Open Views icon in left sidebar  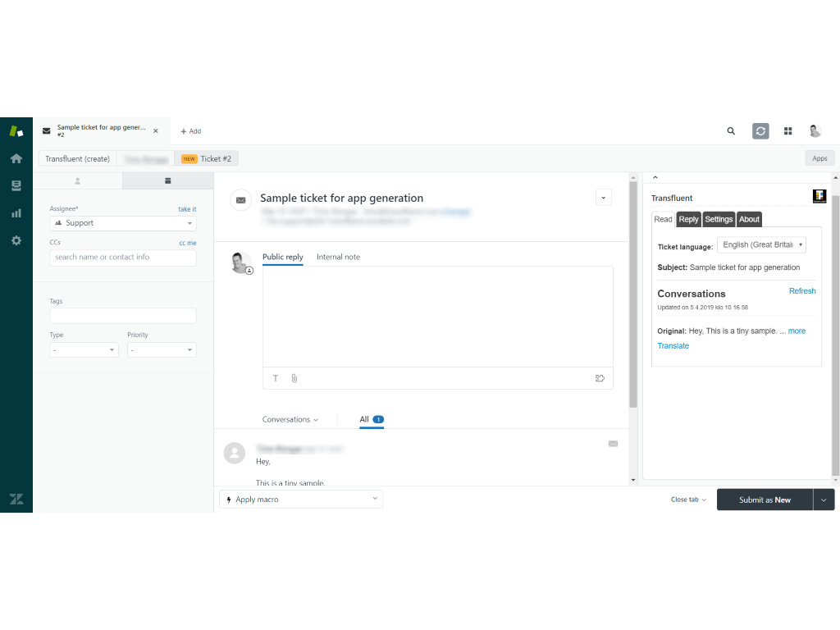(x=16, y=185)
